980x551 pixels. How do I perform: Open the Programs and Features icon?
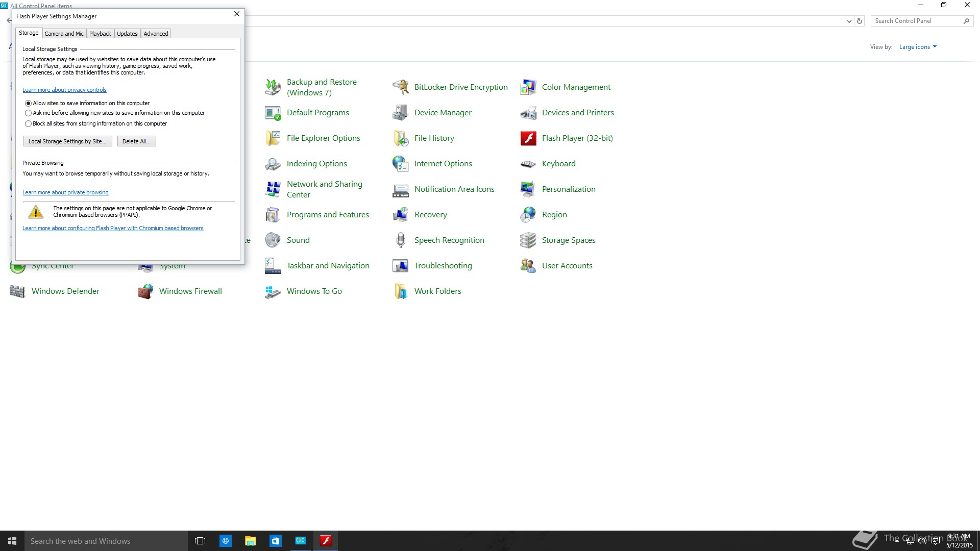point(273,215)
